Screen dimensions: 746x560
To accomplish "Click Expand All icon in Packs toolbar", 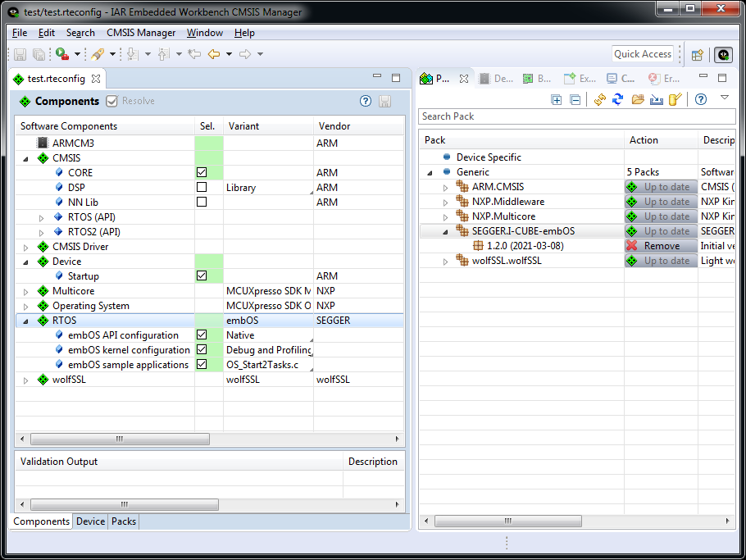I will pos(557,99).
